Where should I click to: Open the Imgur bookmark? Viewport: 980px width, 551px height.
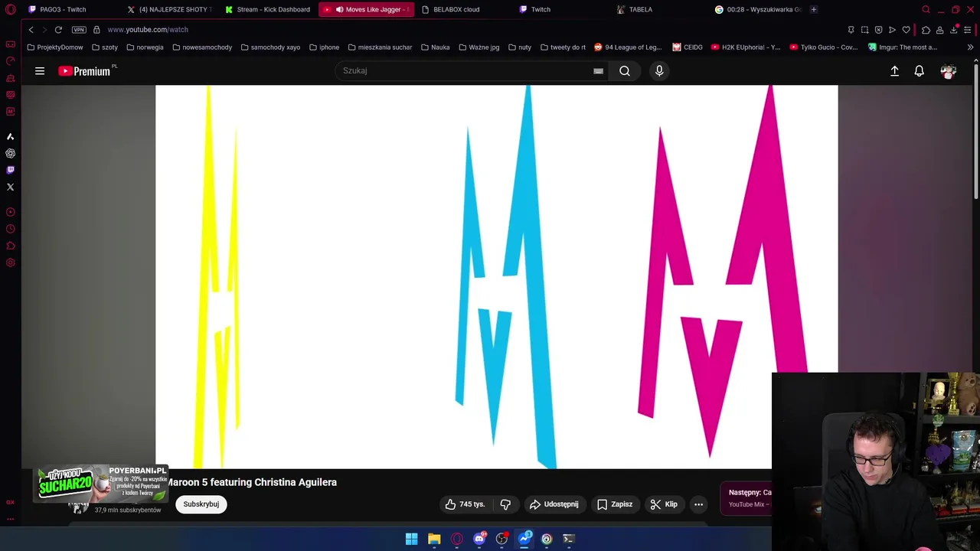(x=903, y=47)
